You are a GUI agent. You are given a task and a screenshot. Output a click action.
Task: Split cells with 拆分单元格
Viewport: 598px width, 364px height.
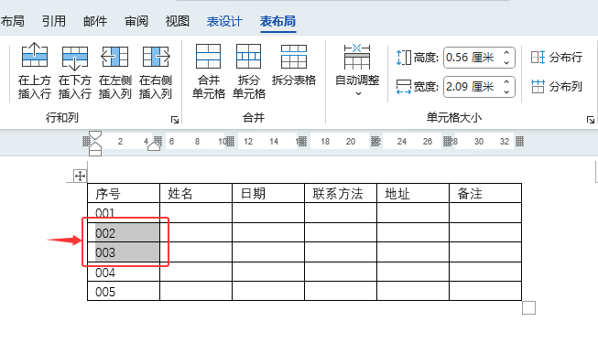tap(249, 70)
